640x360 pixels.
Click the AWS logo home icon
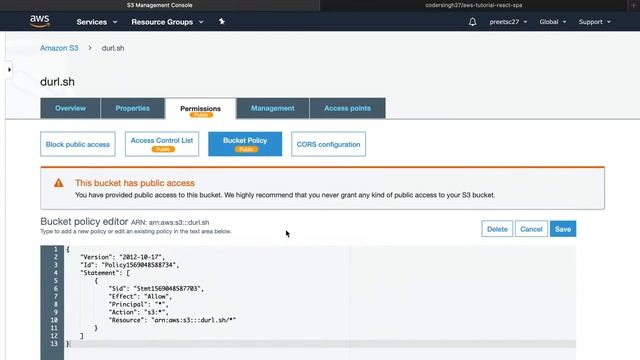[x=40, y=21]
